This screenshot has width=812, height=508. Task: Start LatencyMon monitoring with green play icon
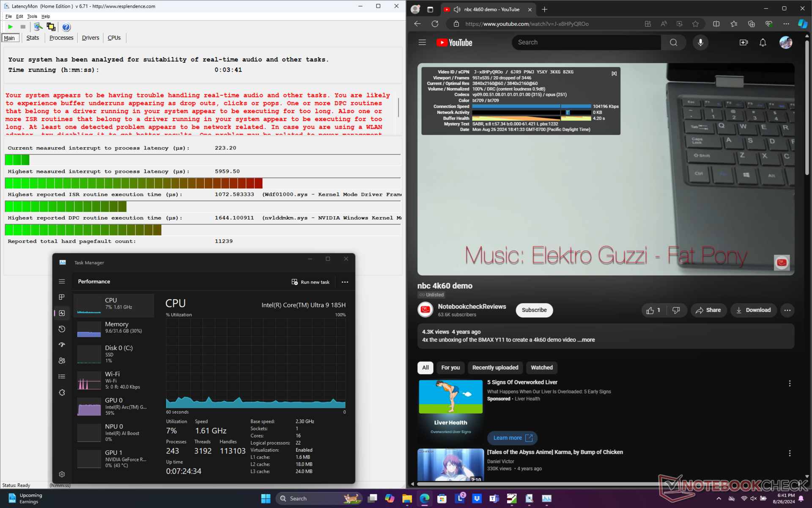[10, 27]
